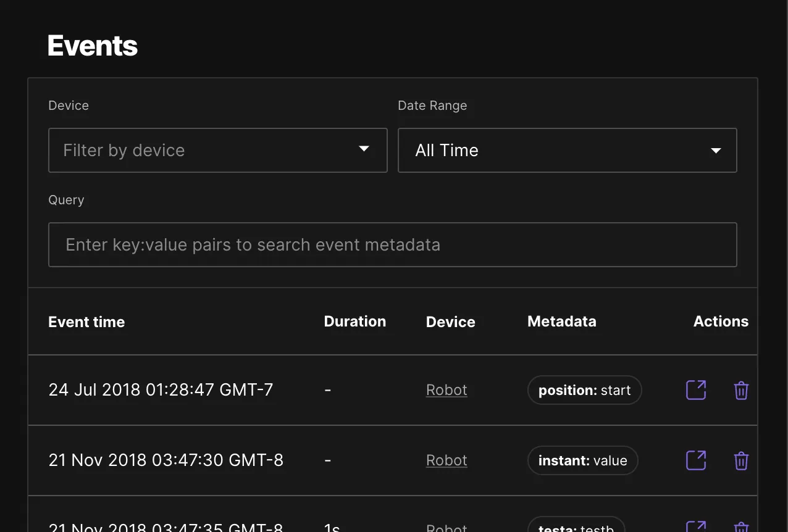Click the Duration column header
Viewport: 788px width, 532px height.
point(355,322)
